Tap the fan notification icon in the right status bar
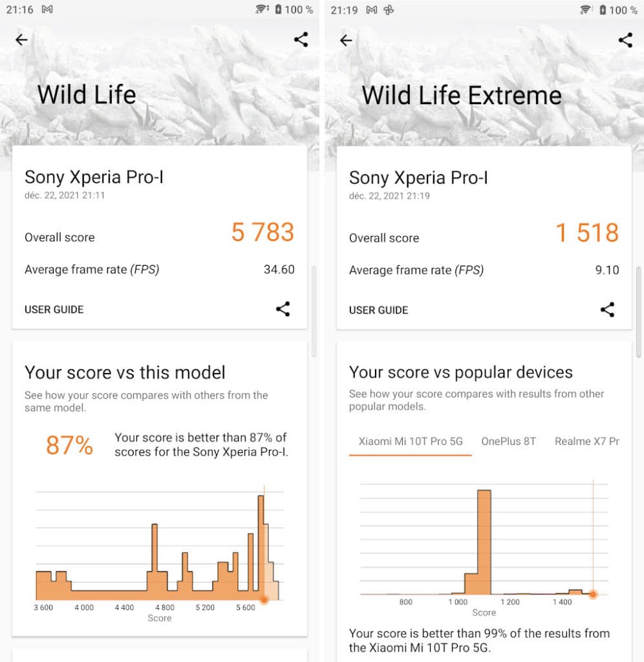The width and height of the screenshot is (644, 662). [x=389, y=10]
